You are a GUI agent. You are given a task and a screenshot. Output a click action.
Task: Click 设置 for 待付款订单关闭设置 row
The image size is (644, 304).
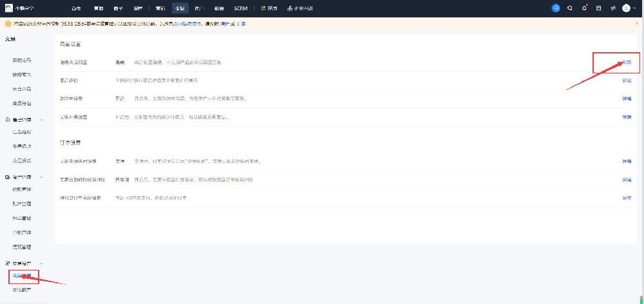627,198
